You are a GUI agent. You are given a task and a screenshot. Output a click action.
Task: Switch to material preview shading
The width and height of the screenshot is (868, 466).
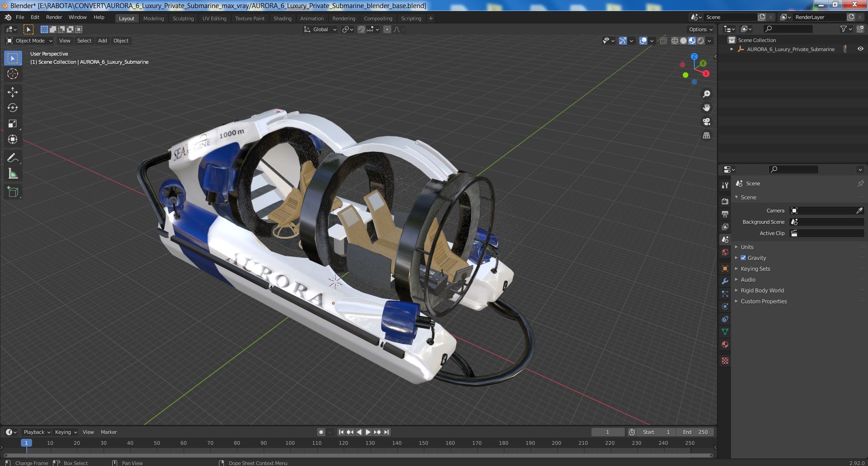[692, 41]
